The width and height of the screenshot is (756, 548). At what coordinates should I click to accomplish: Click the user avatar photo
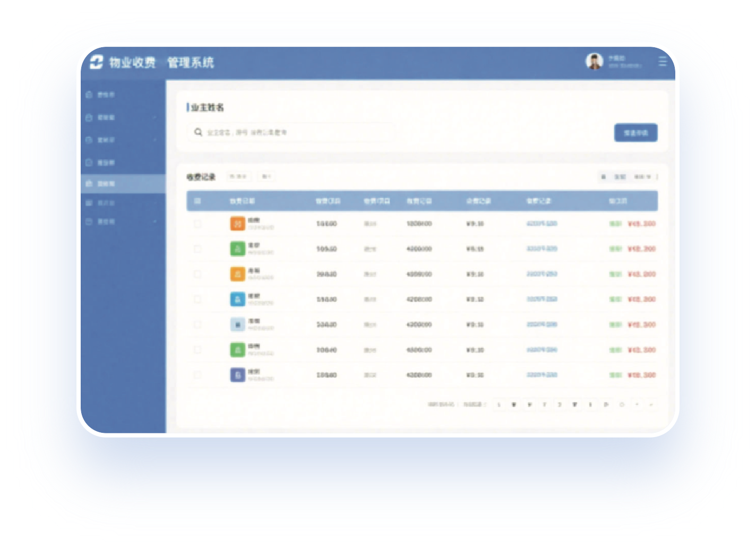point(594,62)
